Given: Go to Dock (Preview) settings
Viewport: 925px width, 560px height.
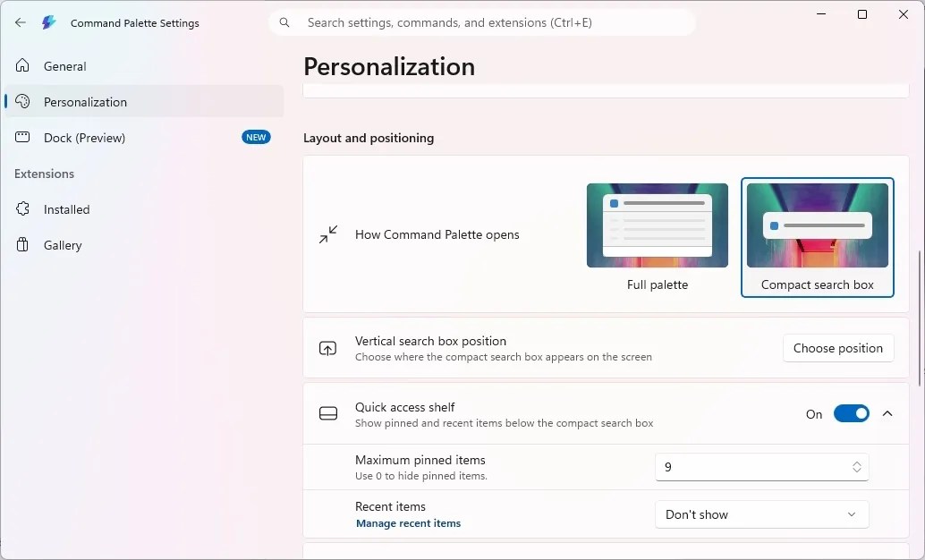Looking at the screenshot, I should 144,138.
